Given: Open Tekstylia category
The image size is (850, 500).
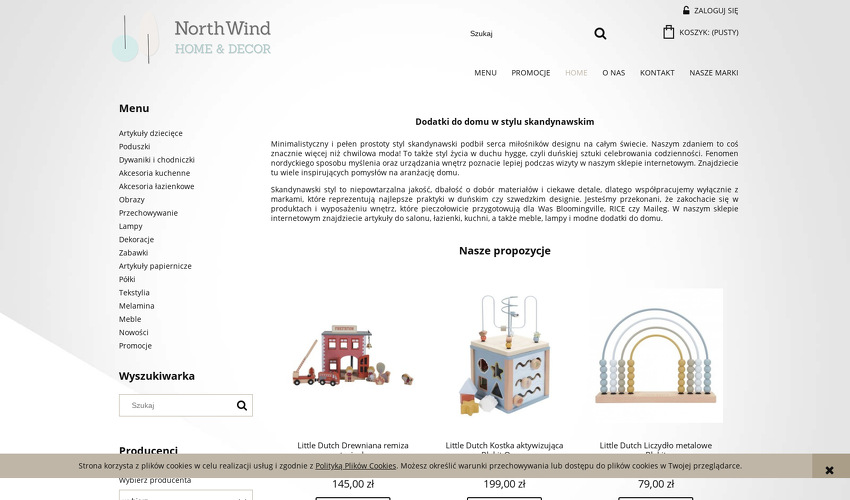Looking at the screenshot, I should pos(134,293).
